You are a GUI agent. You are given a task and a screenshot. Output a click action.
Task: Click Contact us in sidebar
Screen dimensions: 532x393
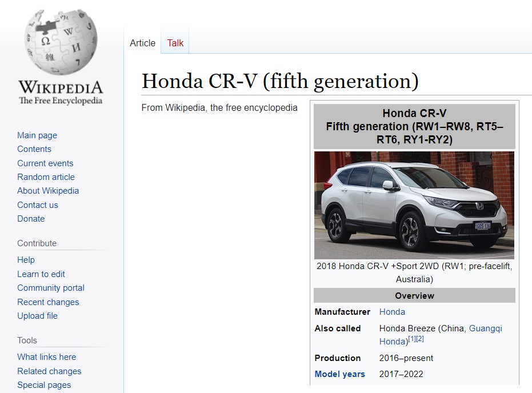click(x=38, y=205)
